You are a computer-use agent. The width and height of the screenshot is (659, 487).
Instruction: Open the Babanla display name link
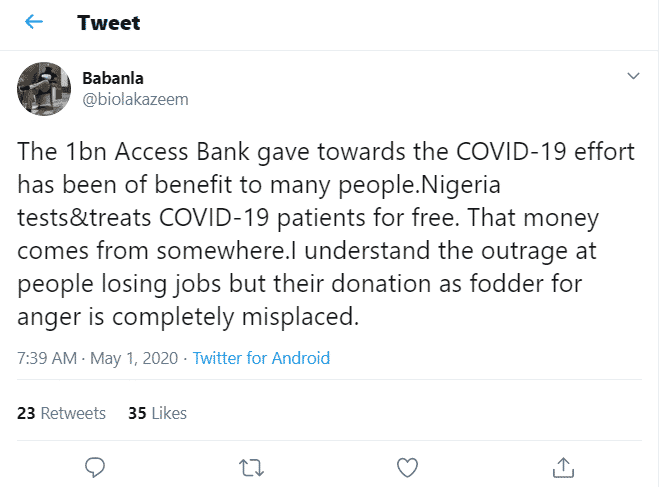click(113, 79)
